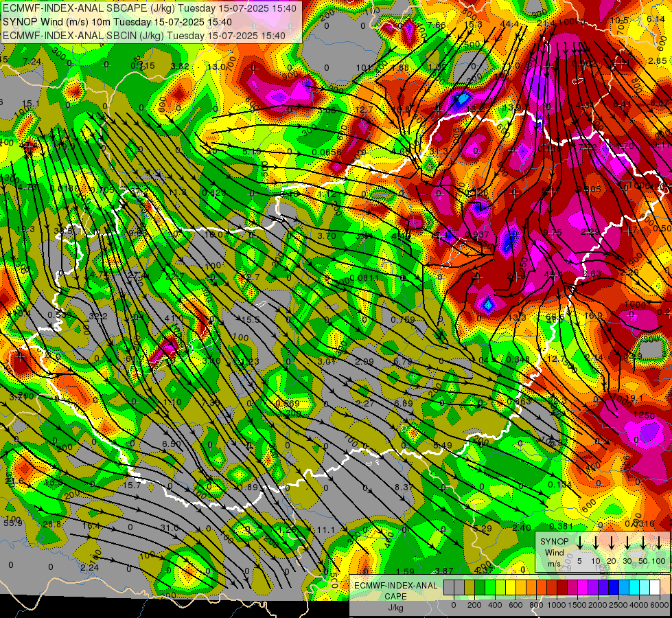
Task: Click the map value 11.1
Action: coord(326,530)
